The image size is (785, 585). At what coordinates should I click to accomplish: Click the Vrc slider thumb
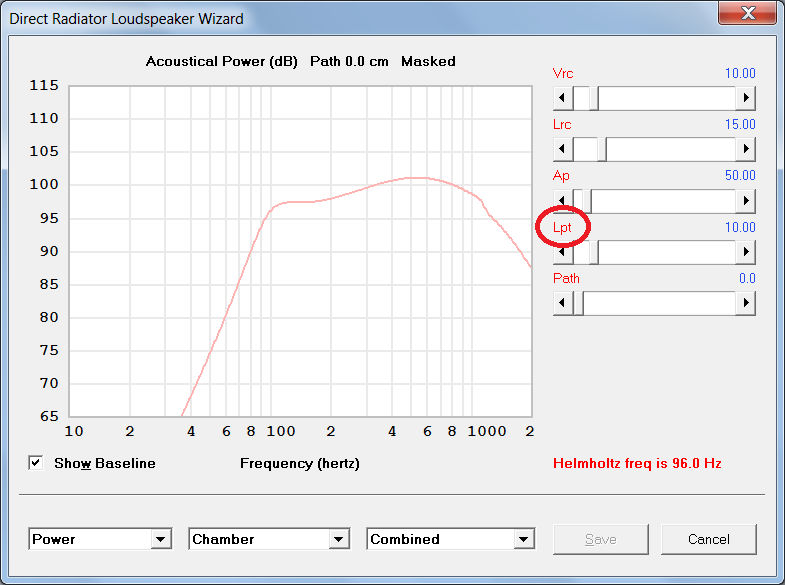(594, 98)
